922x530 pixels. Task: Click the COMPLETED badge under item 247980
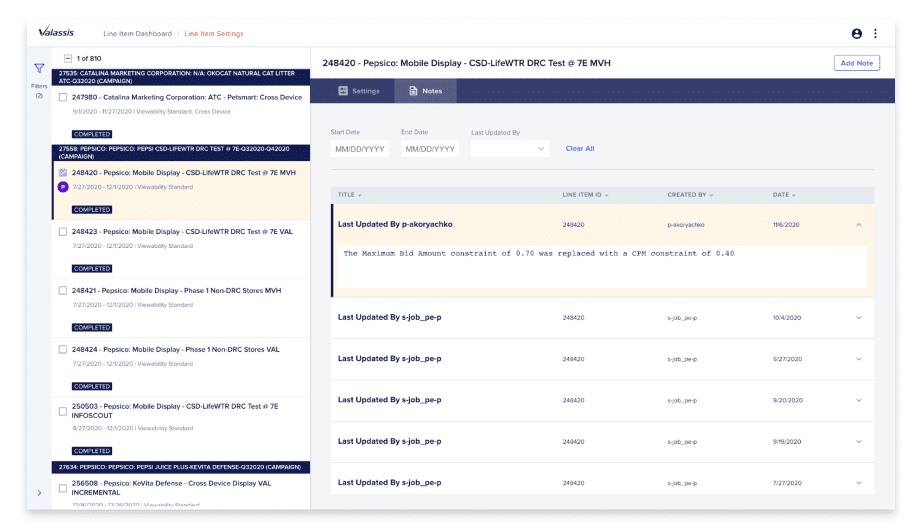(x=92, y=134)
